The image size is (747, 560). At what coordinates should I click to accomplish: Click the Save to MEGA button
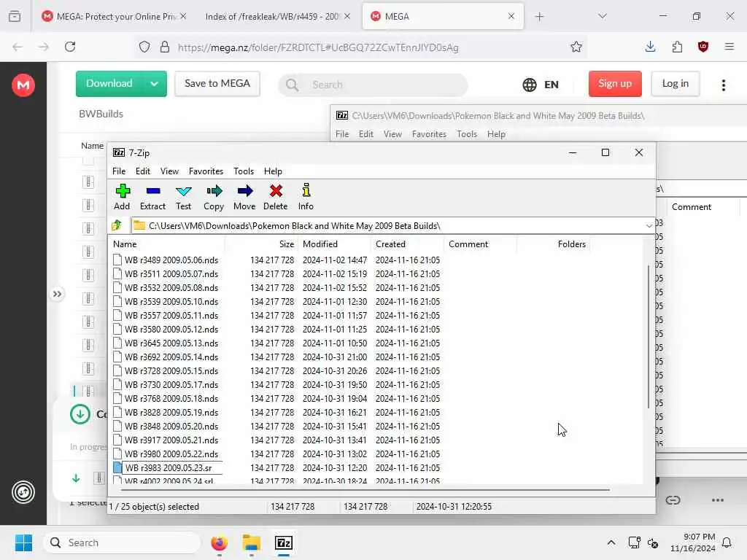217,84
